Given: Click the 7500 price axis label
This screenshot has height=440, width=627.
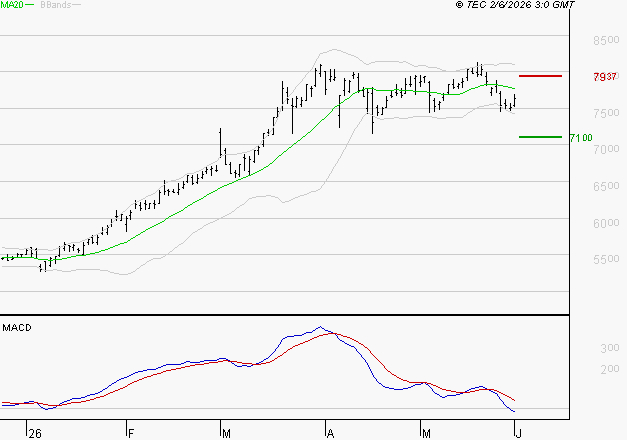Looking at the screenshot, I should 606,113.
